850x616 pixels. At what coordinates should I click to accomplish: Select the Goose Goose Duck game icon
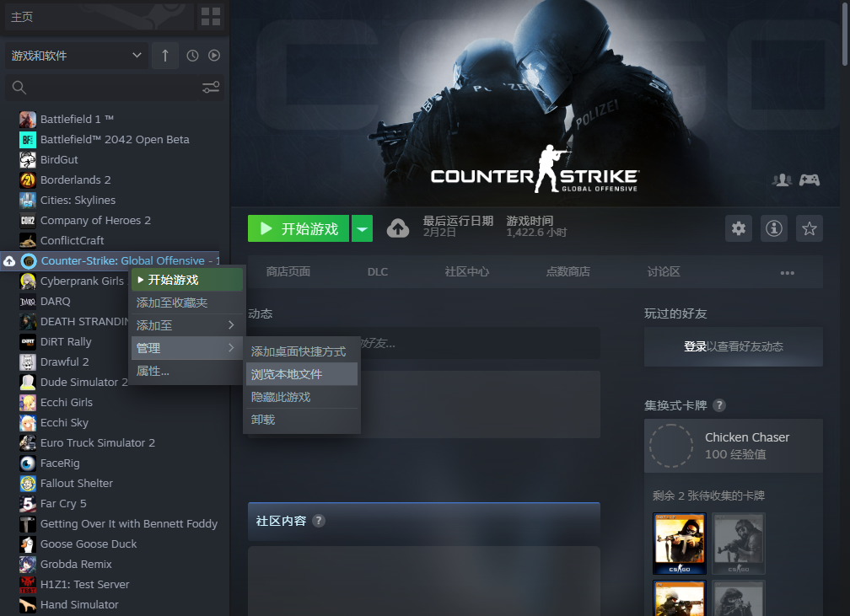(x=28, y=544)
